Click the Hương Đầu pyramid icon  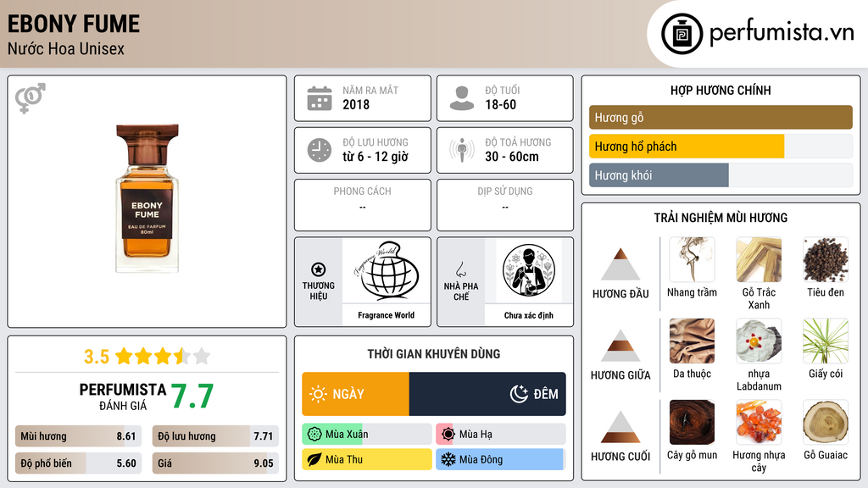pos(620,264)
